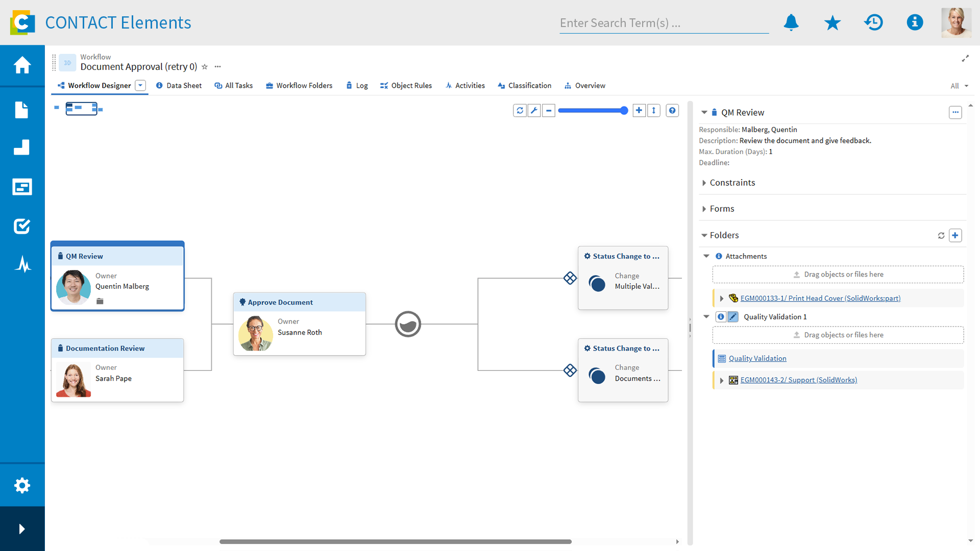980x551 pixels.
Task: Open the Workflow Designer dropdown arrow
Action: tap(140, 86)
